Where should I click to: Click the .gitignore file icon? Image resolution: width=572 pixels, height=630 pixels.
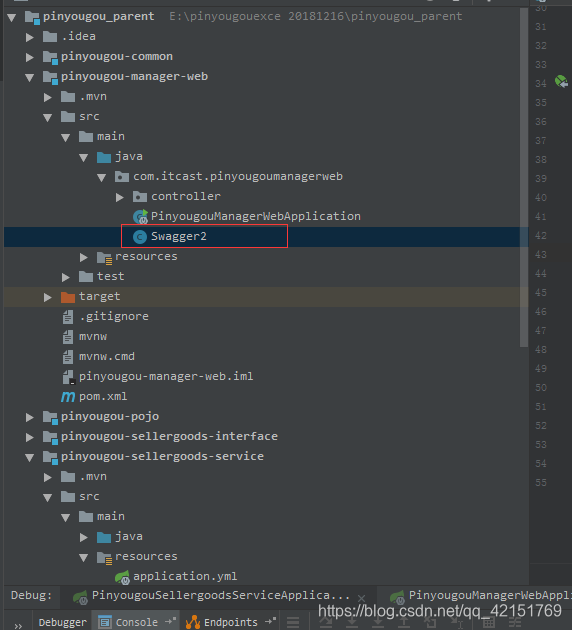tap(68, 317)
